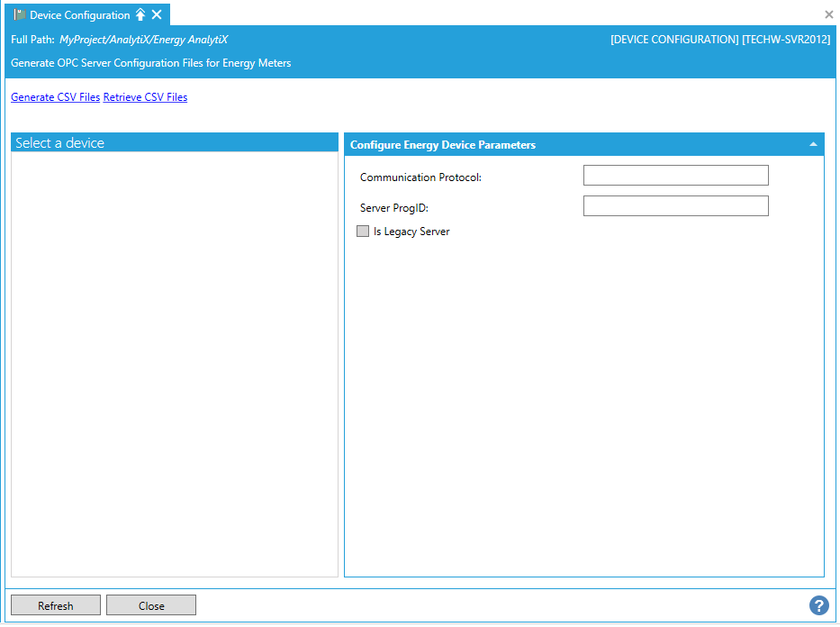Close the Device Configuration tab with its X

[157, 15]
